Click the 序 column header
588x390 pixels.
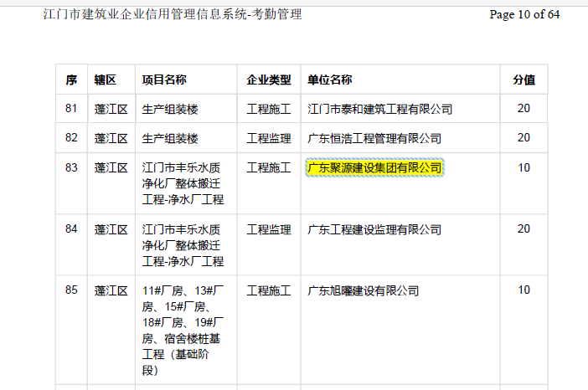pos(71,80)
